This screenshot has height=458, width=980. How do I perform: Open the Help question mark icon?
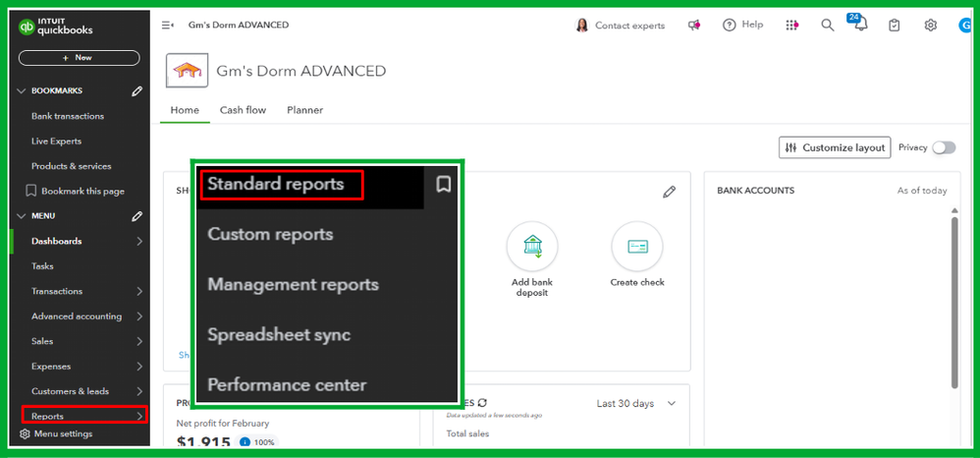click(x=729, y=25)
